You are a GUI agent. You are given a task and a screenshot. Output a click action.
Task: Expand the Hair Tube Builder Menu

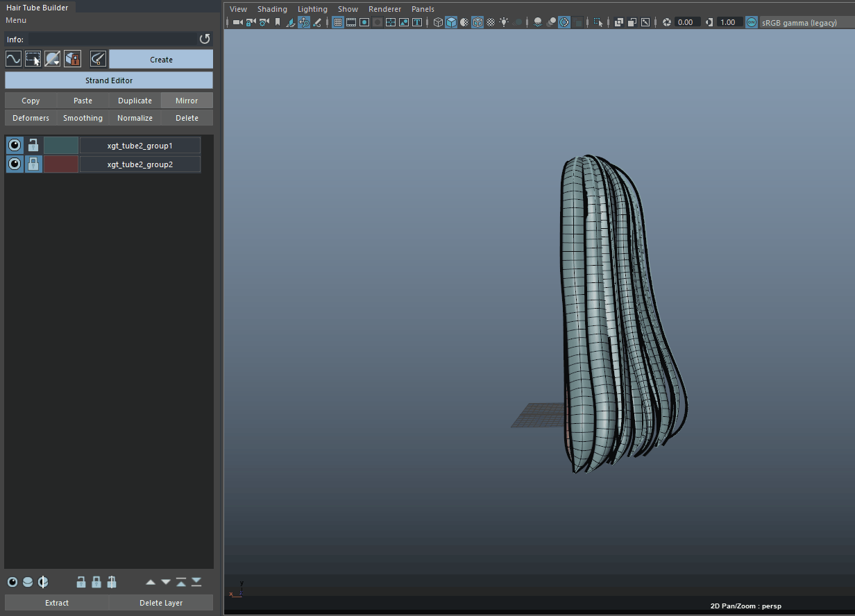[x=16, y=20]
